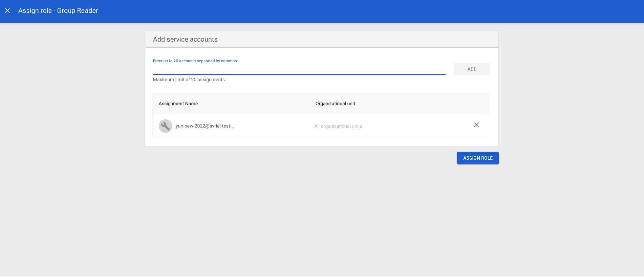Screen dimensions: 644x277
Task: Click the 'Add service accounts' heading
Action: [185, 39]
